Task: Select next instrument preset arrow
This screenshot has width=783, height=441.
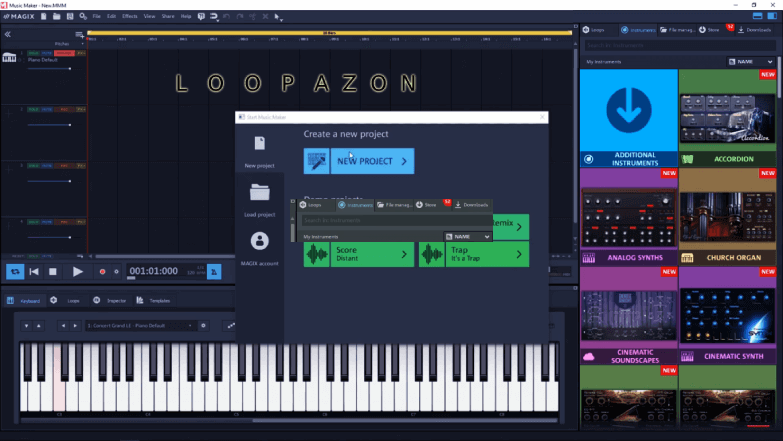Action: click(x=75, y=326)
